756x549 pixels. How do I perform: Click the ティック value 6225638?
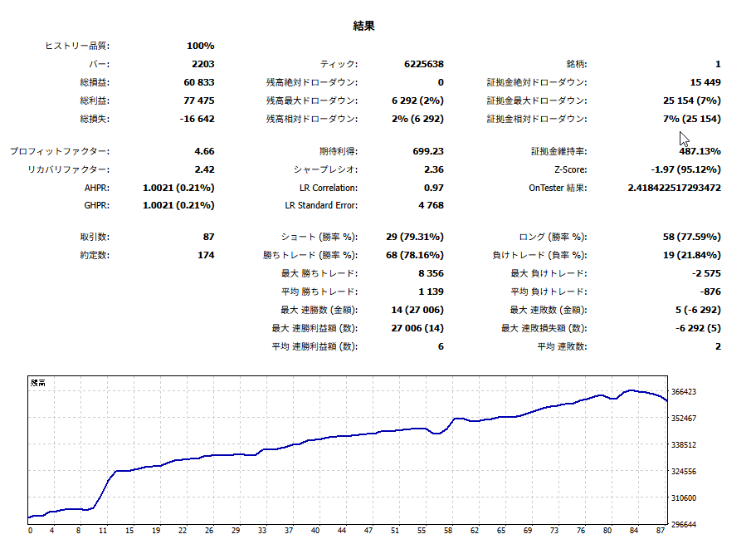tap(424, 64)
